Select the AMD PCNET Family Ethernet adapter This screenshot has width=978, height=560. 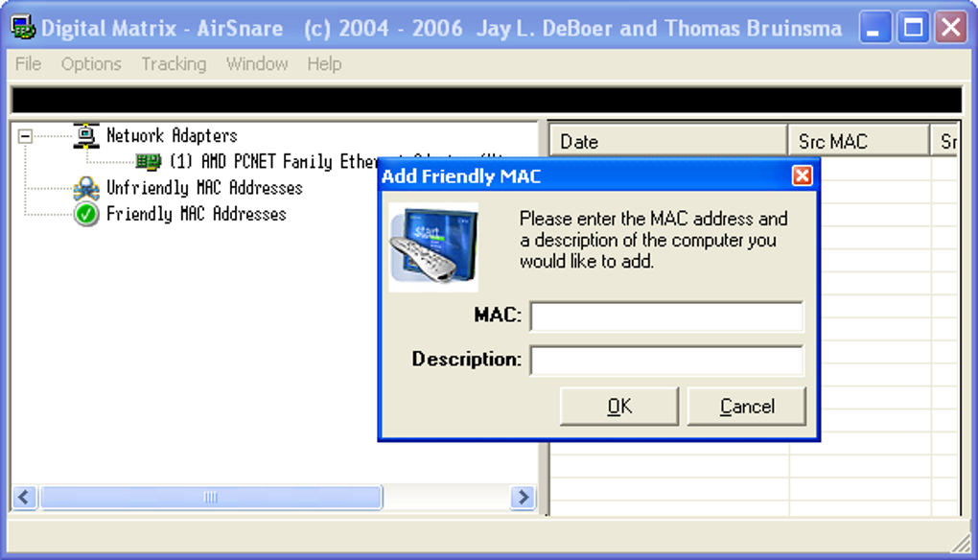pyautogui.click(x=274, y=162)
